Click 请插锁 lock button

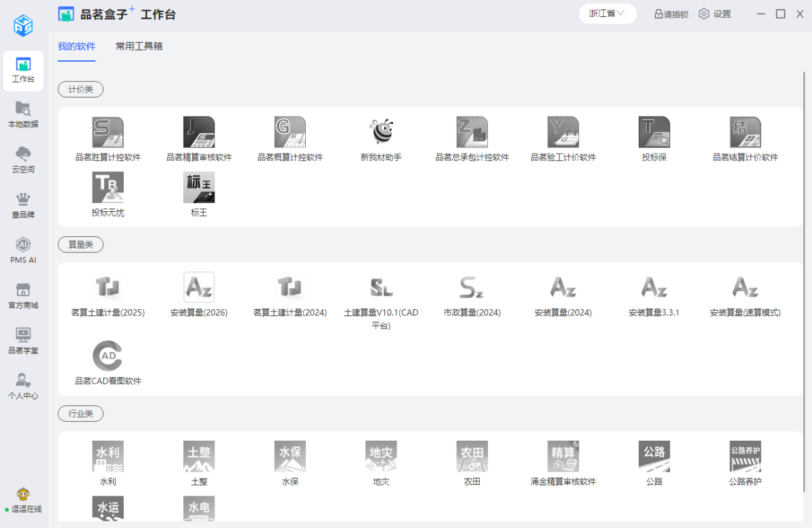click(x=671, y=14)
